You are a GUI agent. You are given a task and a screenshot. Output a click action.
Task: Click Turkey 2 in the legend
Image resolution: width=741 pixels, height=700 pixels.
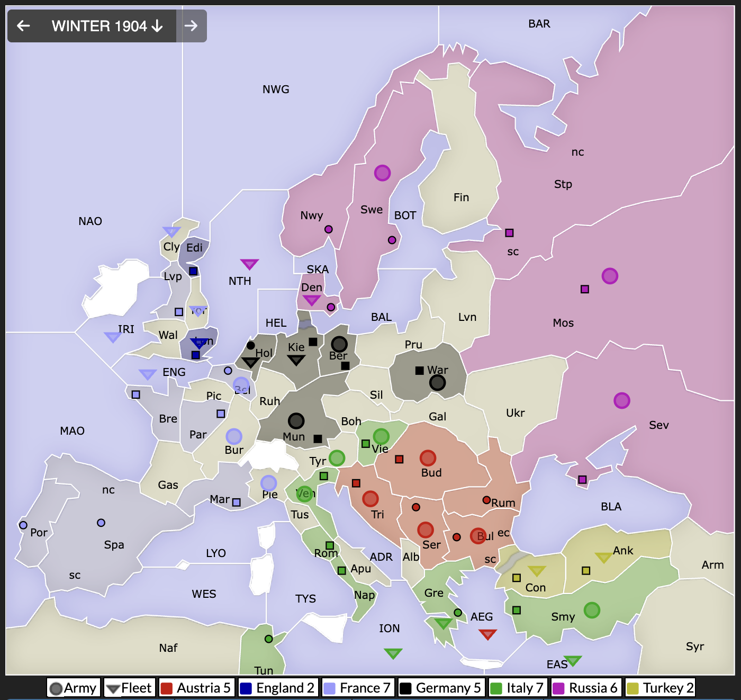click(660, 688)
